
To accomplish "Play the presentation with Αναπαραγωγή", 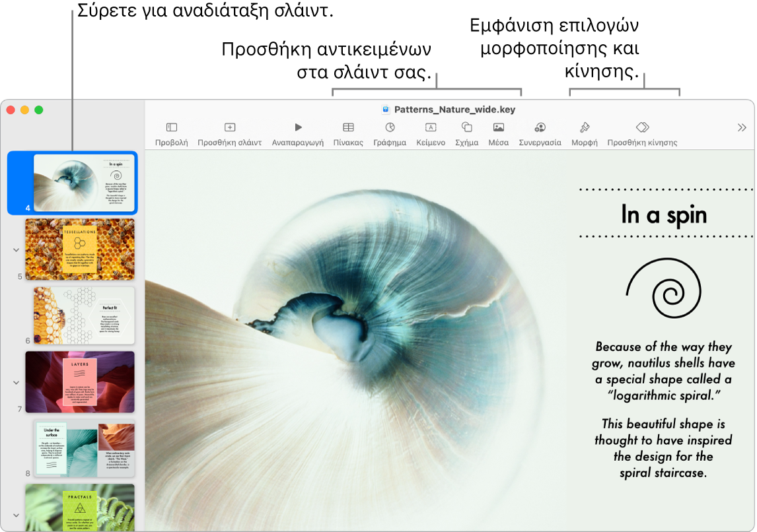I will pos(297,127).
